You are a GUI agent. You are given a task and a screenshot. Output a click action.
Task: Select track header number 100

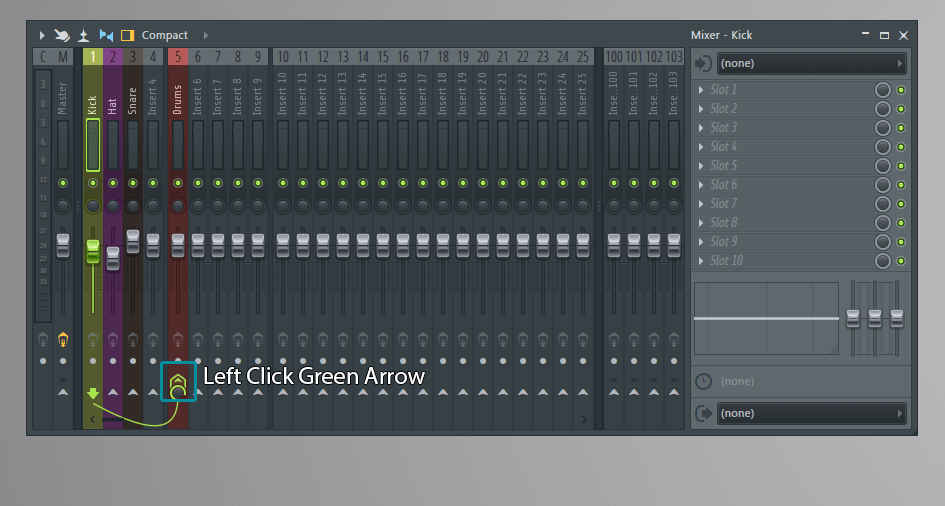614,57
